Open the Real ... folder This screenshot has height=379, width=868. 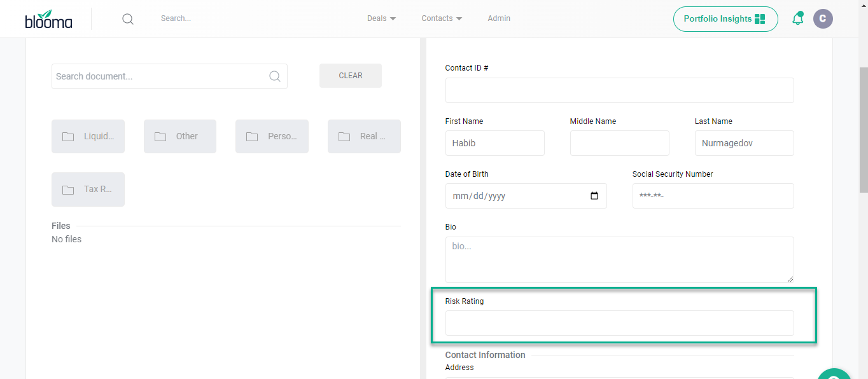364,137
